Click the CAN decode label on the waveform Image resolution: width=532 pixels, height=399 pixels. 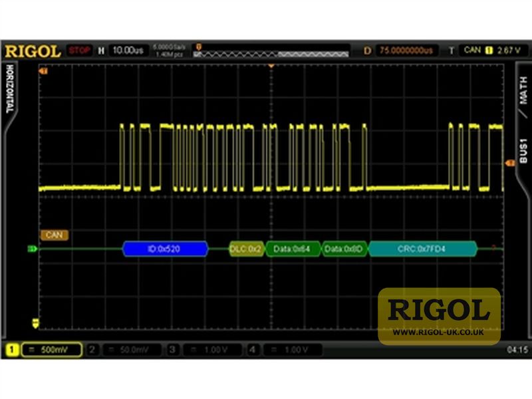pyautogui.click(x=55, y=235)
